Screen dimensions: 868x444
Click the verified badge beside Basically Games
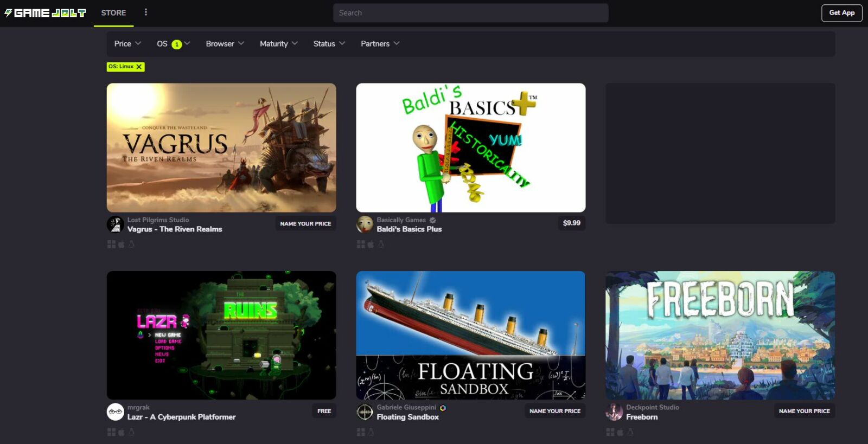[x=433, y=220]
